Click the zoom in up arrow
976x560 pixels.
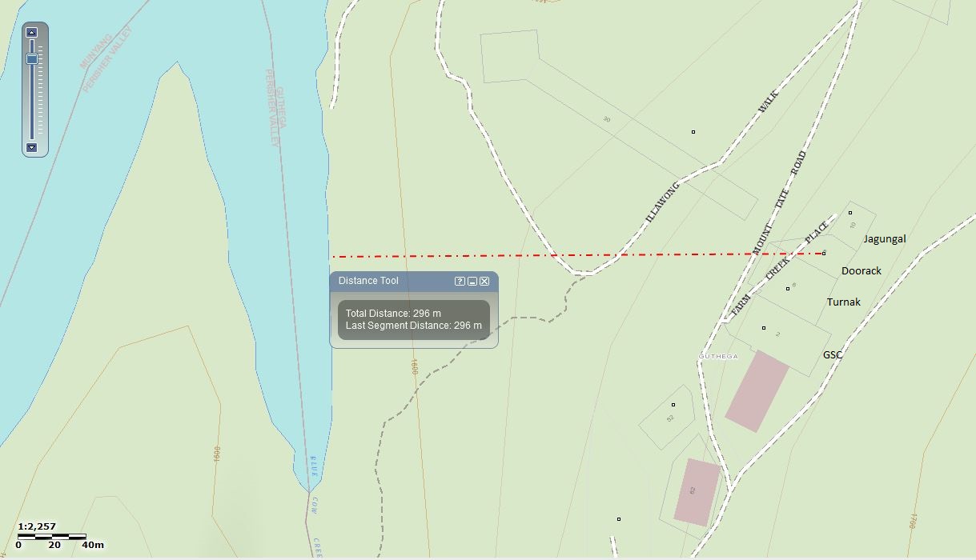[x=31, y=33]
